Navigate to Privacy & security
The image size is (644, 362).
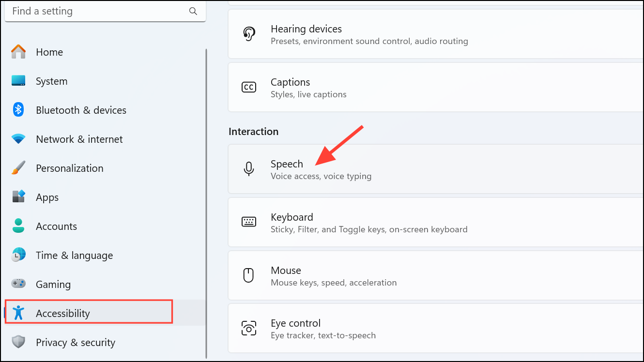coord(75,343)
